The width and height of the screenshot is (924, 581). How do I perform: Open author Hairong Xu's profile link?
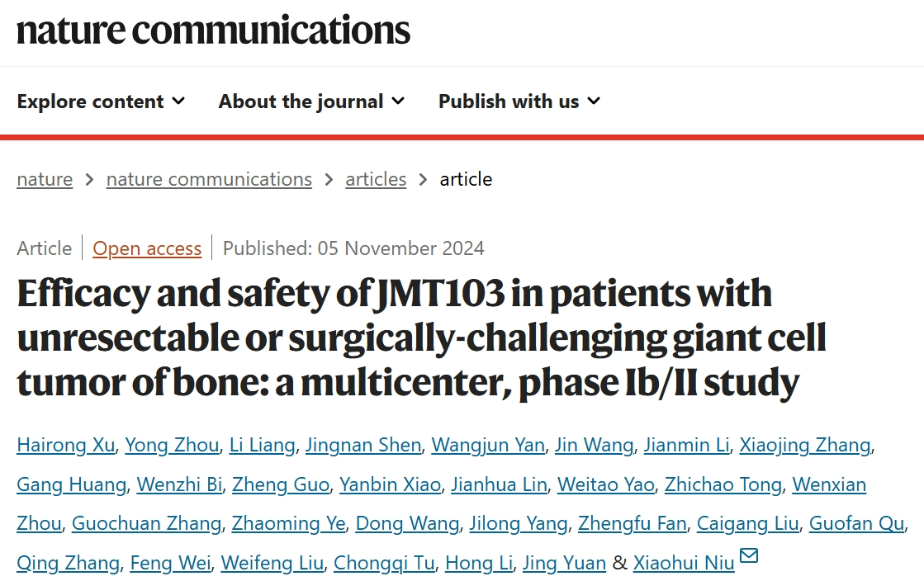tap(65, 446)
